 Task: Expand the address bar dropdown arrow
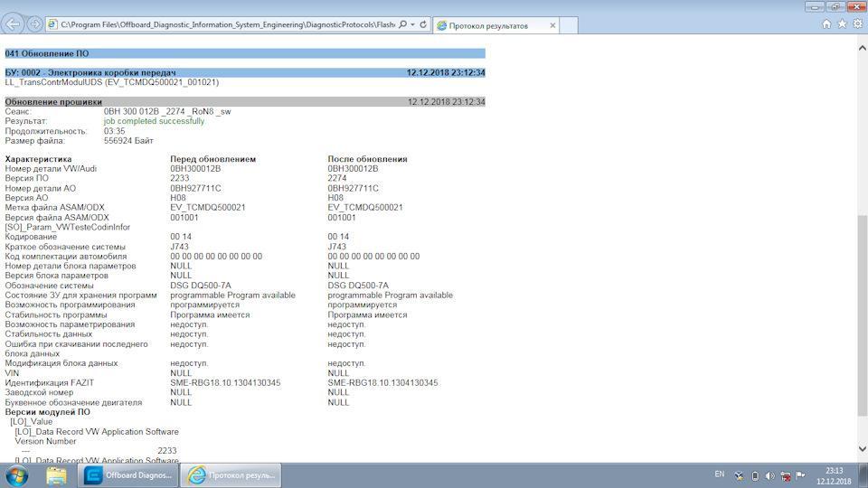(x=413, y=25)
